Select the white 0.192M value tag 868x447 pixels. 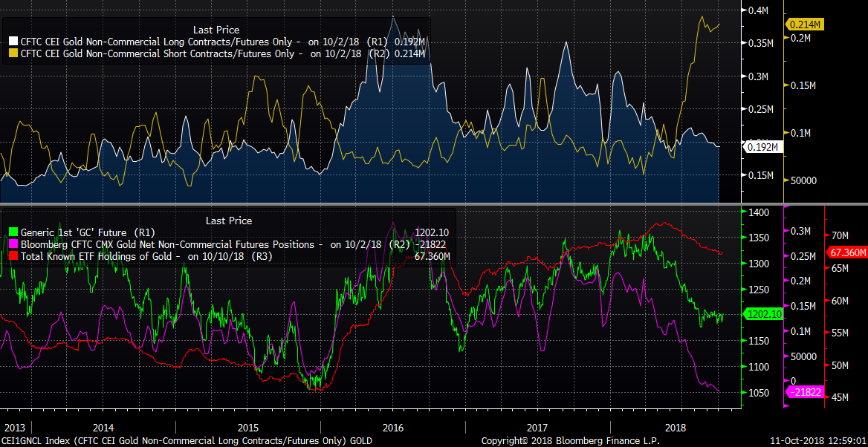coord(762,147)
